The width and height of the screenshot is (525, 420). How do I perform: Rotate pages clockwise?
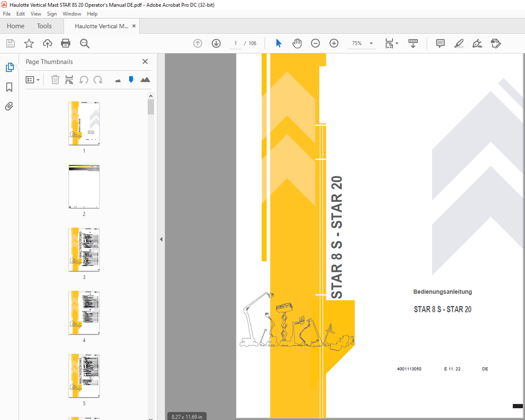click(98, 80)
